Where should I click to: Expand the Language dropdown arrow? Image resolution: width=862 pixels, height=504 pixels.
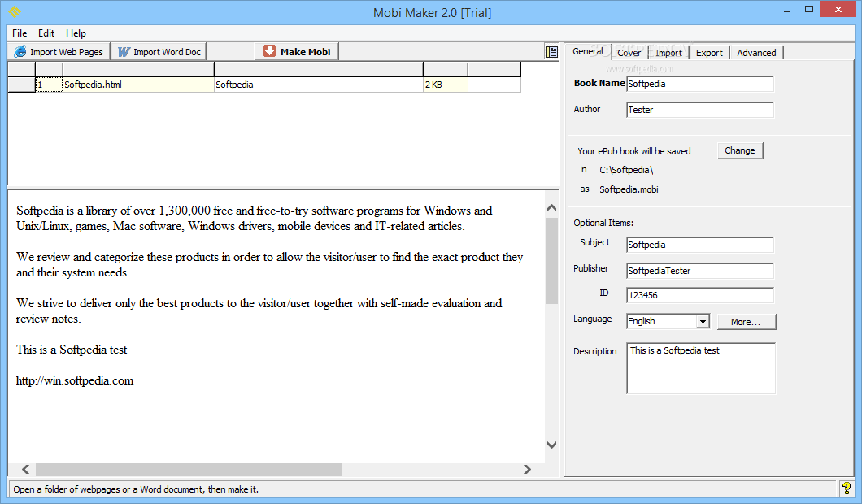point(703,322)
